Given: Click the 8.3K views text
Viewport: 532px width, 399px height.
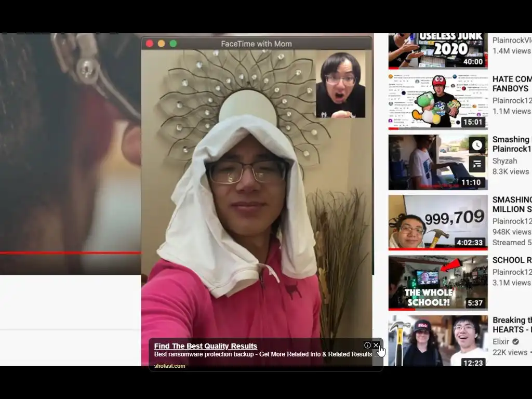Looking at the screenshot, I should [511, 171].
